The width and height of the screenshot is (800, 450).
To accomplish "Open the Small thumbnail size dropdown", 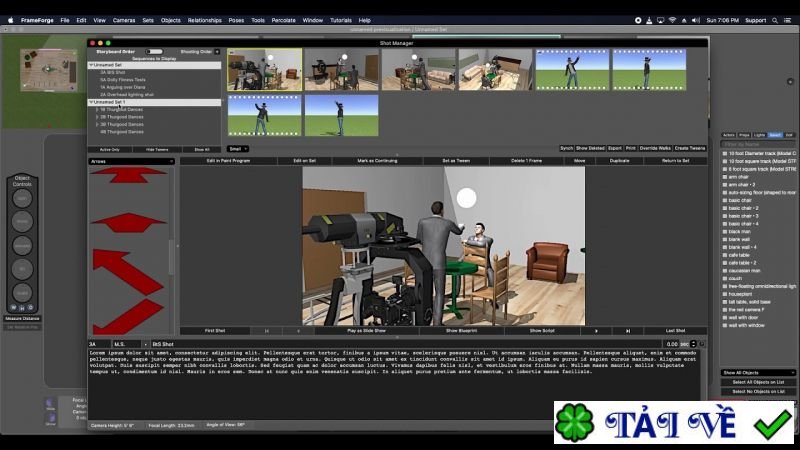I will coord(238,149).
